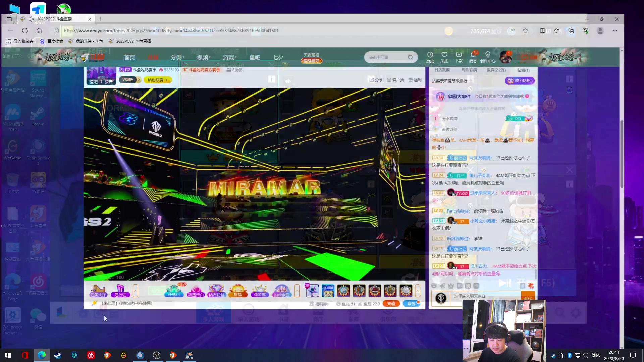Click the 关注 heart icon
This screenshot has width=644, height=362.
[444, 55]
